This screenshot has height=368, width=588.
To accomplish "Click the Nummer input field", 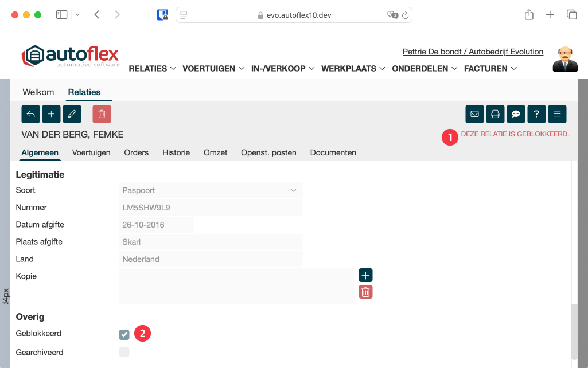I will point(211,208).
